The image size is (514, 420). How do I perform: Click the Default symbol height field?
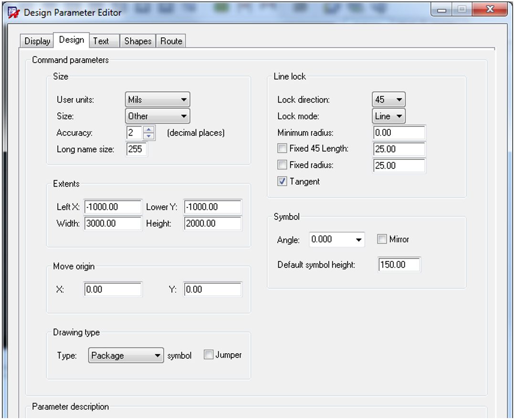tap(399, 265)
